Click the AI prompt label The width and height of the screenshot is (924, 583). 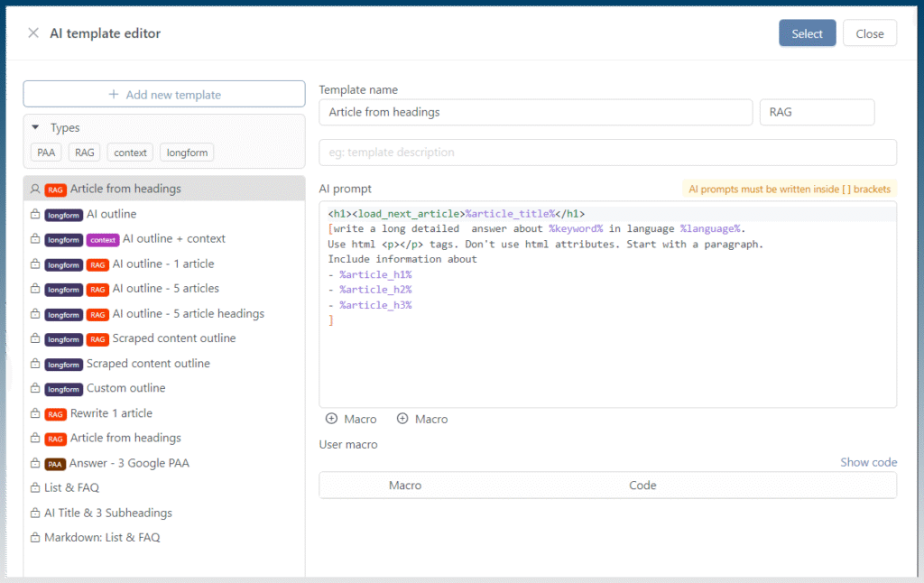tap(346, 189)
